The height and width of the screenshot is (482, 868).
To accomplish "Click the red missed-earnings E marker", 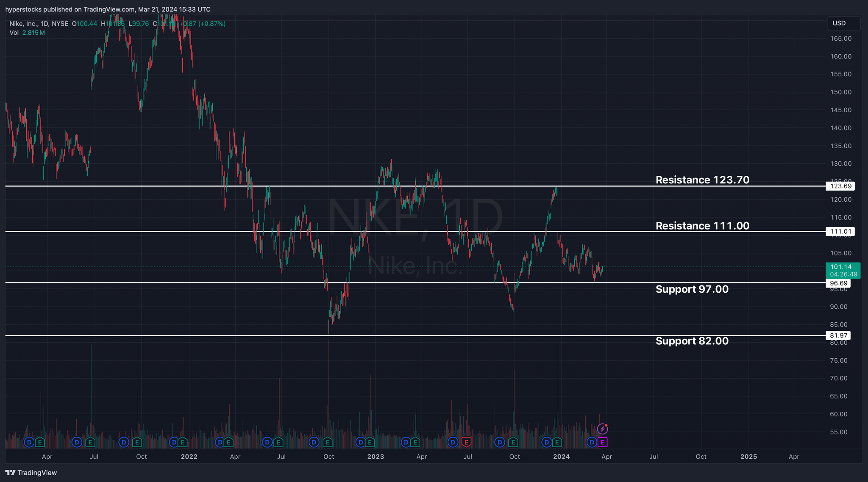I will pyautogui.click(x=466, y=442).
